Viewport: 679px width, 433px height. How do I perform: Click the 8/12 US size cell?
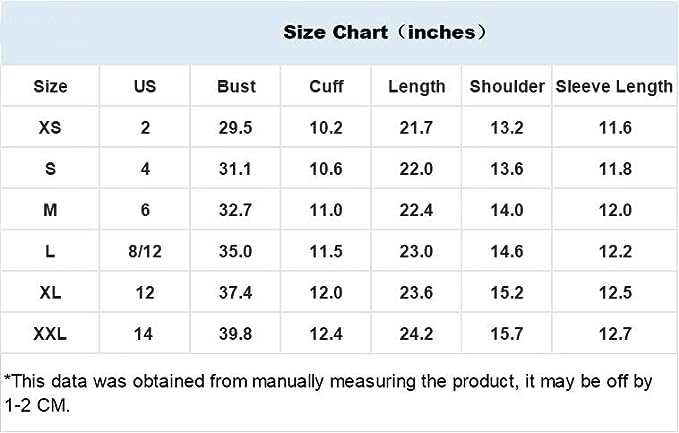pos(145,251)
